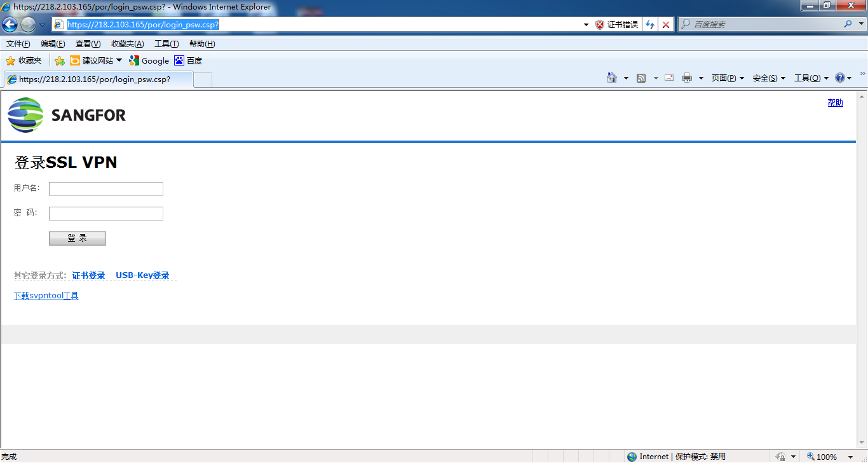Open the 收藏夹 favorites star button
The height and width of the screenshot is (463, 868).
coord(24,61)
